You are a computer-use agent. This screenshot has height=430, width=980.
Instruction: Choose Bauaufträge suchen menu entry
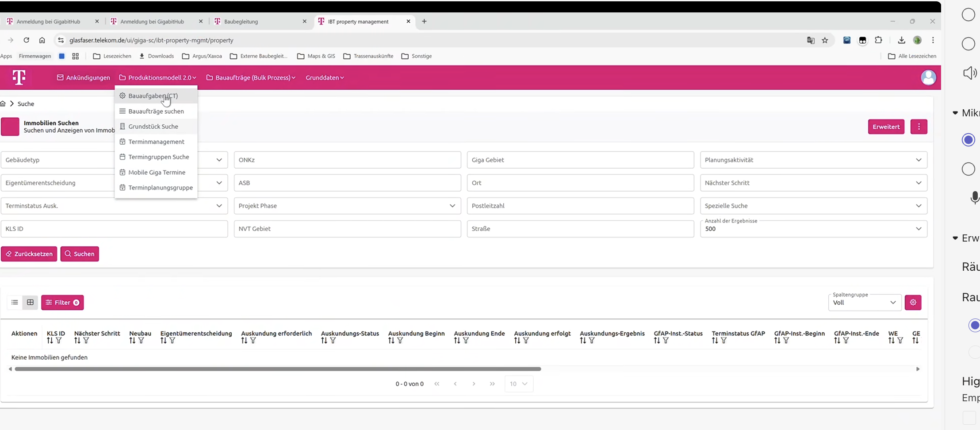(156, 111)
